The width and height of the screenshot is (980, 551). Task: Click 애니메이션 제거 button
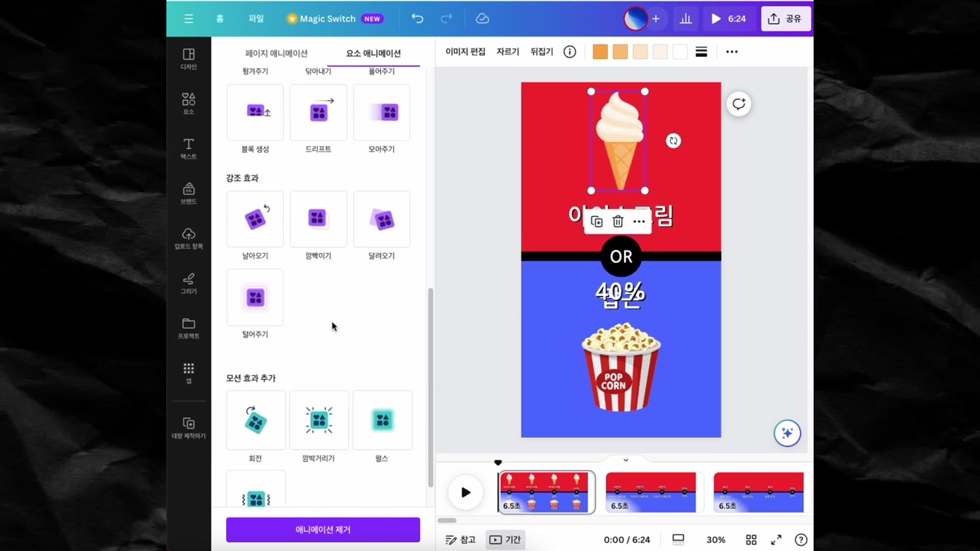323,530
